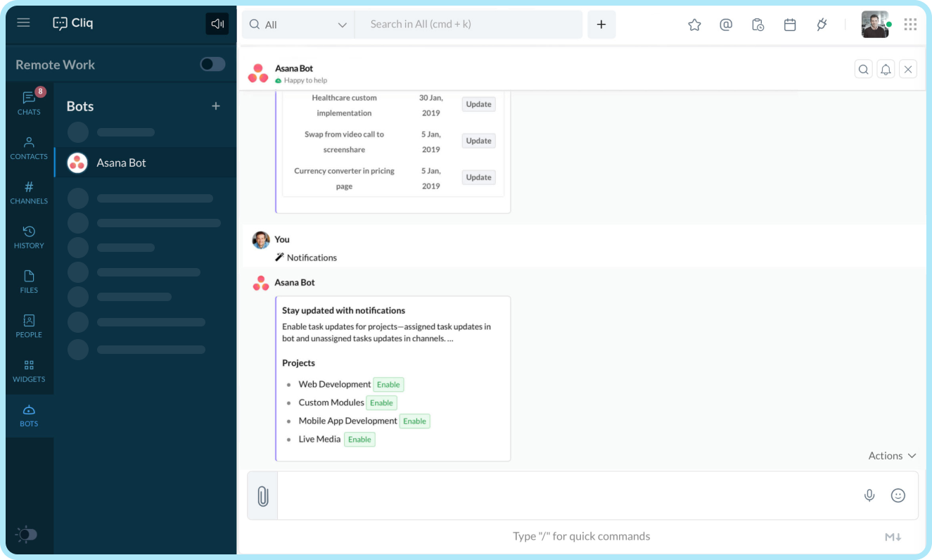
Task: Open reminders clipboard icon
Action: (758, 25)
